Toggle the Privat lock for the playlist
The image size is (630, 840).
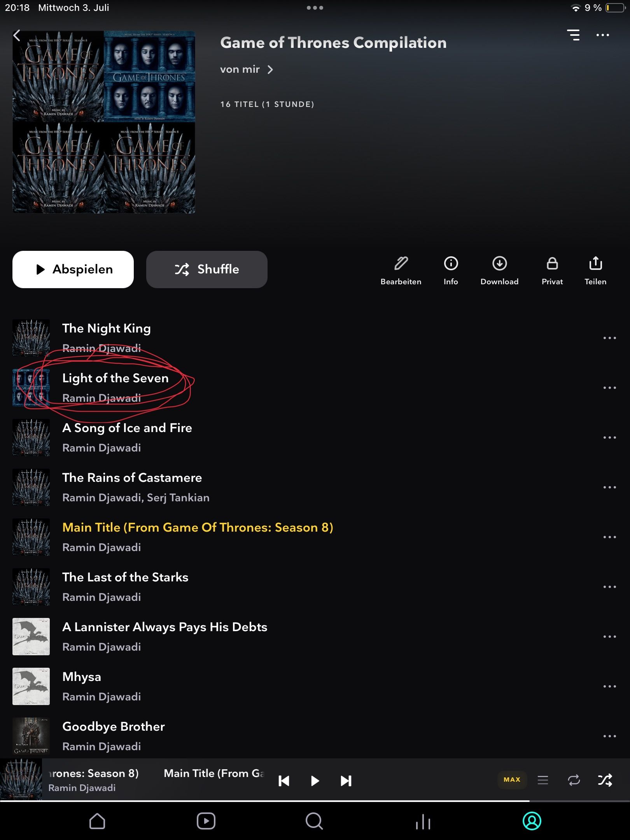tap(552, 271)
